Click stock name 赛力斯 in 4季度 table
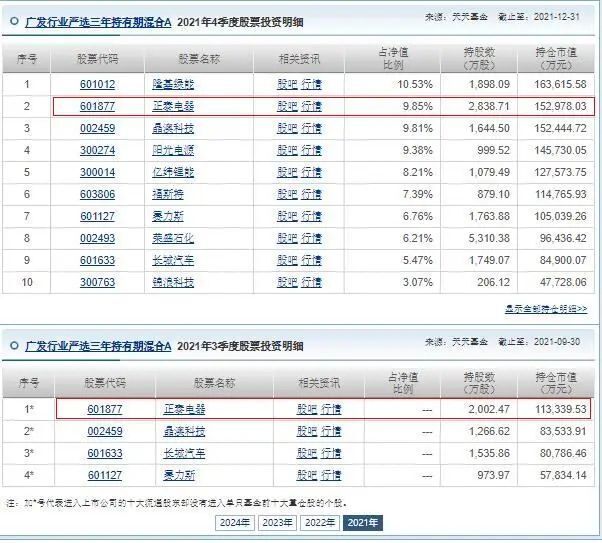 pos(168,216)
